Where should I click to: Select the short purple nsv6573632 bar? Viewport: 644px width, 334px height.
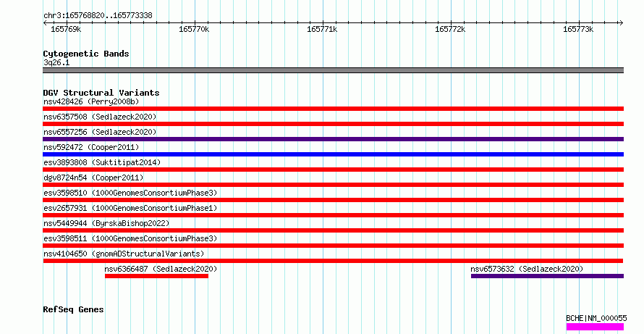coord(547,276)
